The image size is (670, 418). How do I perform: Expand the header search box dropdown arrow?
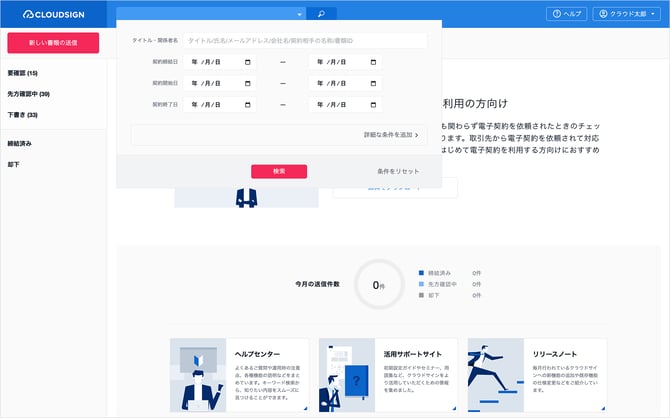pos(299,15)
